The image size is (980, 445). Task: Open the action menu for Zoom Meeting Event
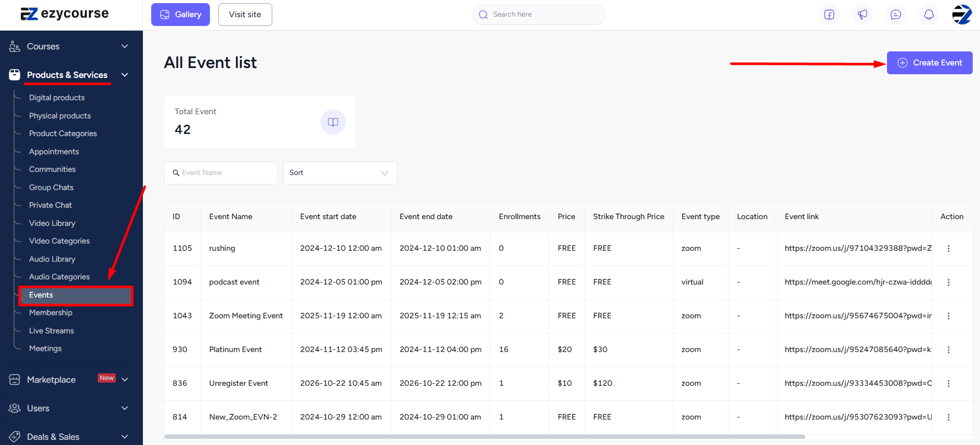(948, 316)
